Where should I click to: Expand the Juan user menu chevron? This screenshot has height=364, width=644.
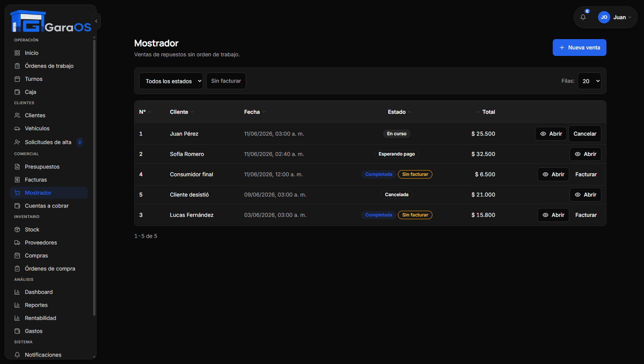tap(630, 17)
